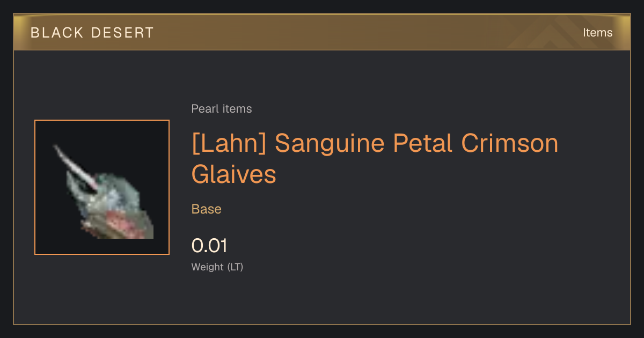644x338 pixels.
Task: Click the Weight (LT) caption
Action: click(217, 267)
